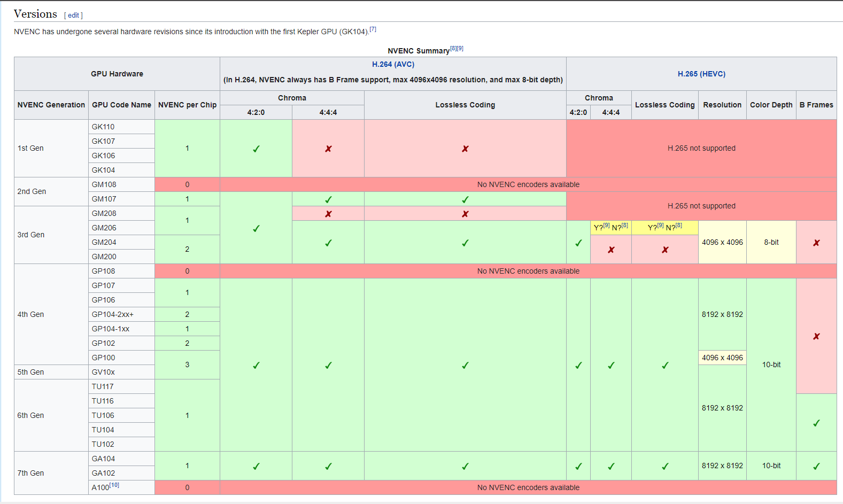
Task: Select the GM206 code name cell
Action: (x=121, y=228)
